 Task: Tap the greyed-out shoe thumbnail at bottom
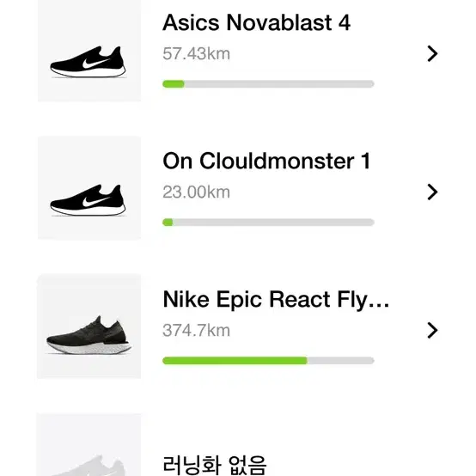[x=89, y=445]
